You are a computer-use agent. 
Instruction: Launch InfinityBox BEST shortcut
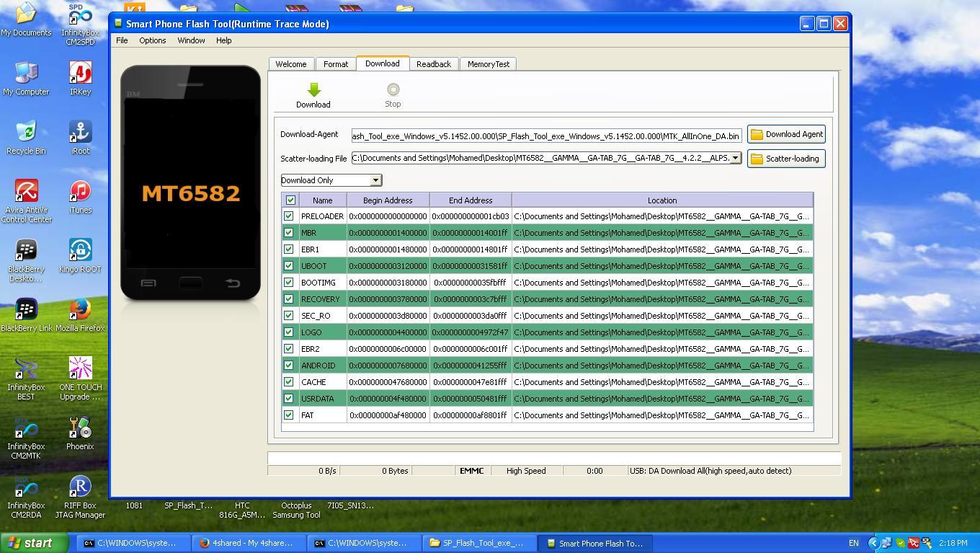[27, 379]
